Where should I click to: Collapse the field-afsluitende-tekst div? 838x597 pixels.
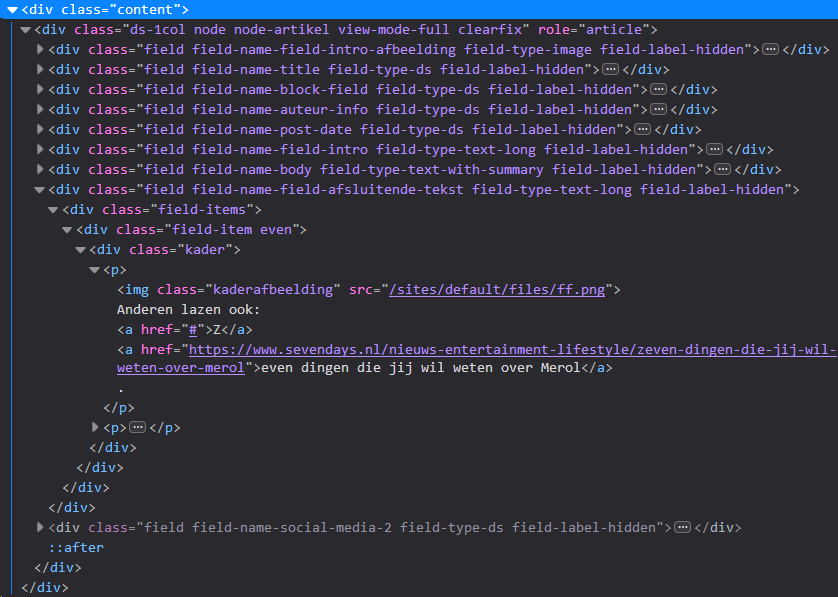[40, 190]
